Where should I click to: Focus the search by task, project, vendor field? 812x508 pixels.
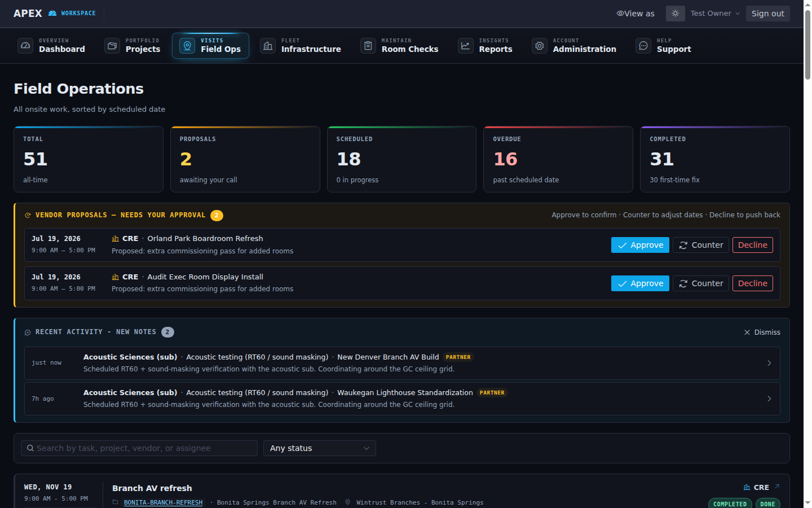tap(139, 448)
